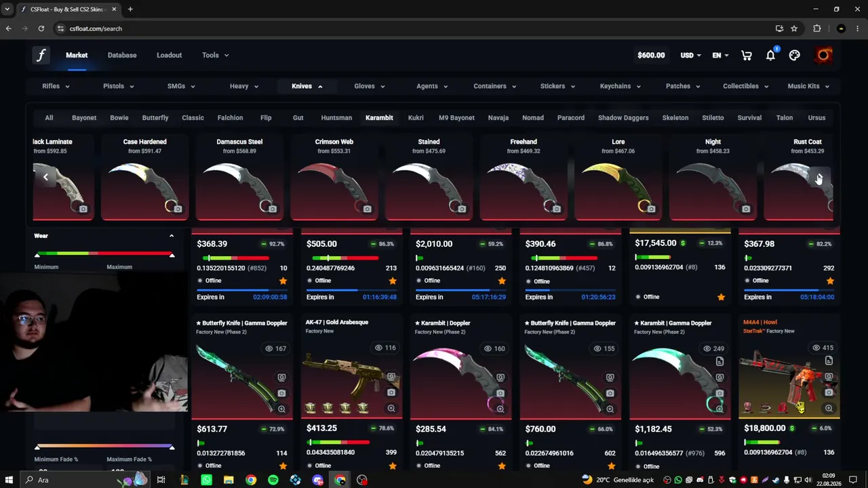
Task: Toggle favorite star on $760.00 Butterfly Knife
Action: 611,466
